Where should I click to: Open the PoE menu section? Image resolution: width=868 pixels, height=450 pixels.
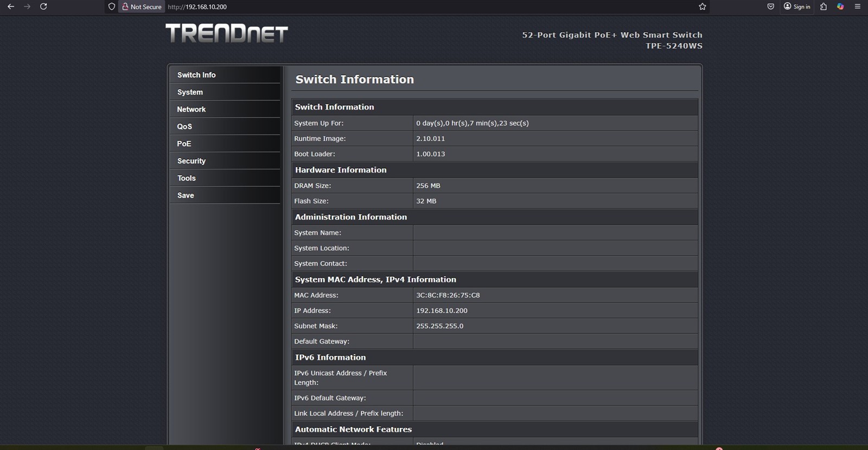coord(225,144)
